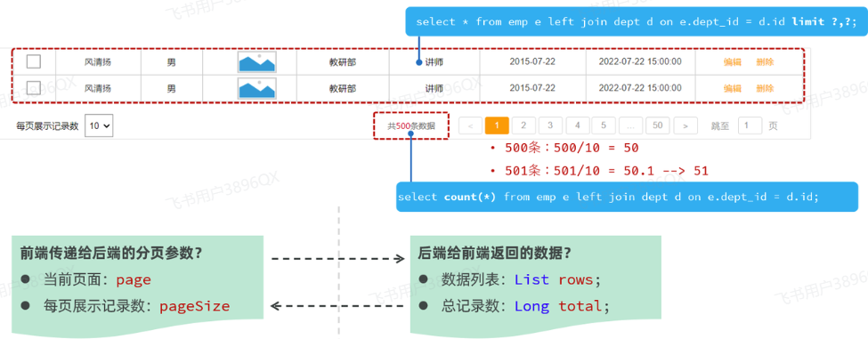Screen dimensions: 868x339
Task: Click the 教研部 cell in the second row
Action: pos(343,88)
